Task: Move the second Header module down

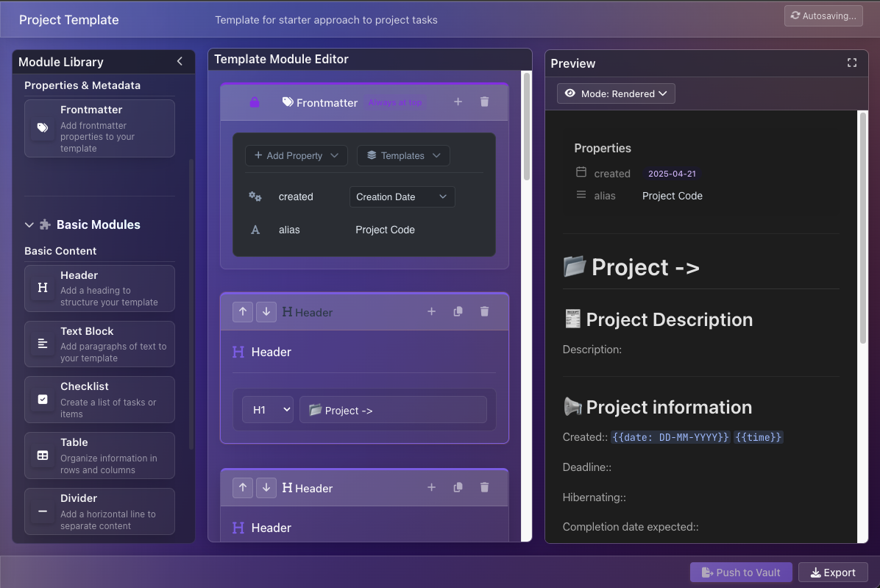Action: 266,487
